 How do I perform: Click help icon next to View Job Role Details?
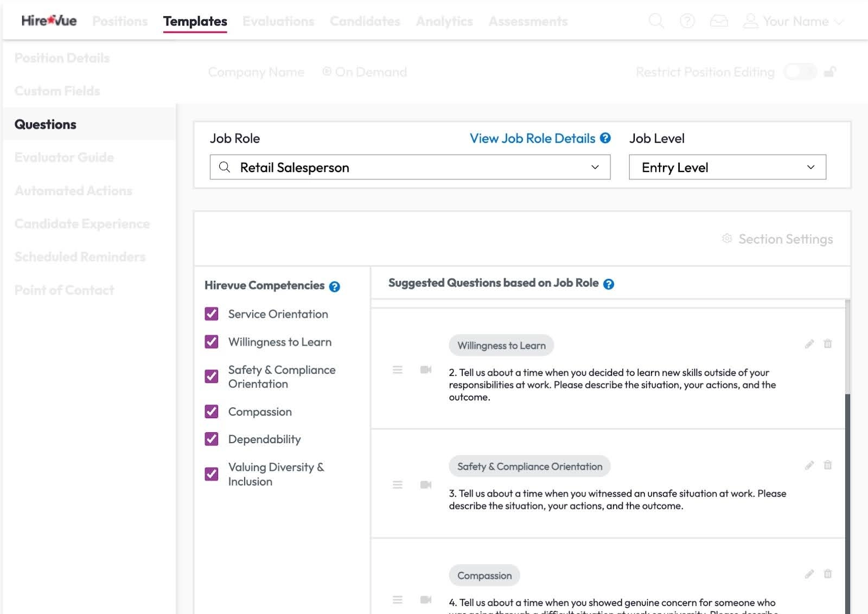click(605, 138)
